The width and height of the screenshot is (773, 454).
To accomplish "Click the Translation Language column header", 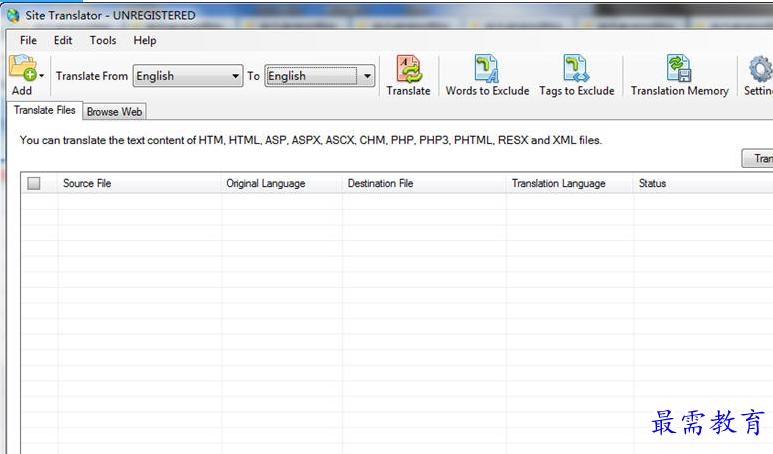I will (570, 183).
